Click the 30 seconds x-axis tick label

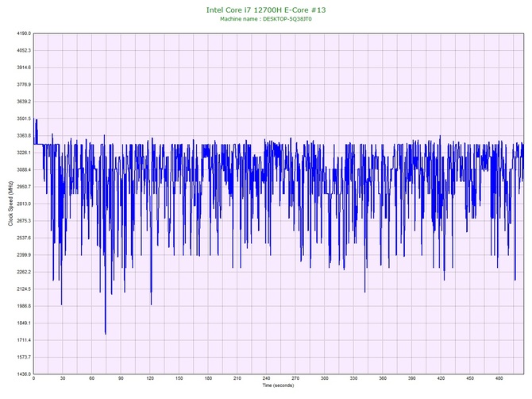point(63,378)
